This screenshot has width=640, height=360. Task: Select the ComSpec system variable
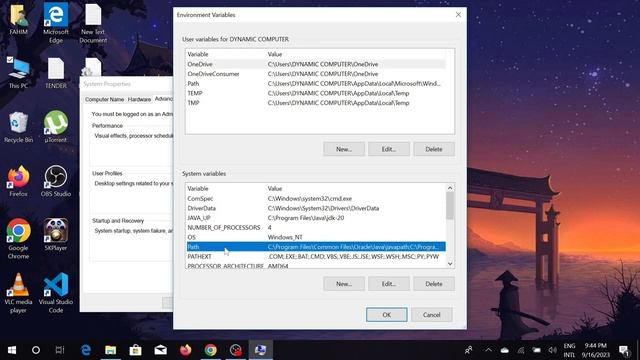[x=316, y=198]
